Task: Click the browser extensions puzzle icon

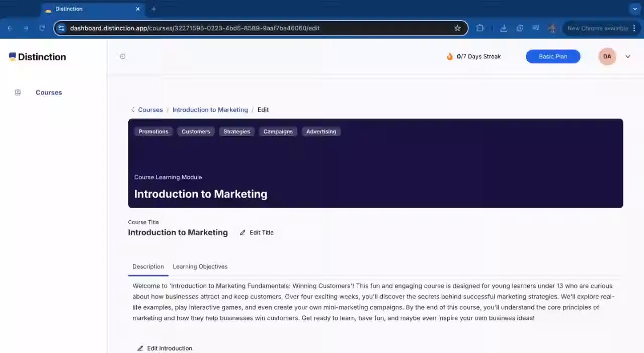Action: coord(480,28)
